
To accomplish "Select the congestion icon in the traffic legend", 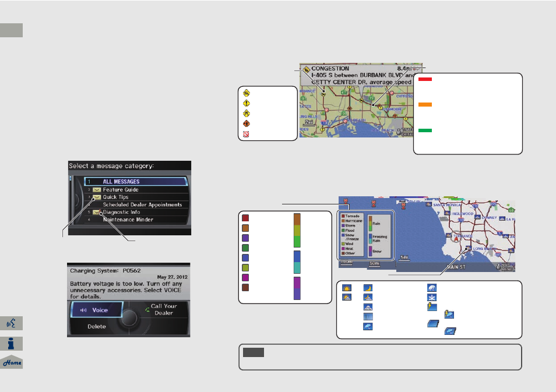I will (247, 93).
